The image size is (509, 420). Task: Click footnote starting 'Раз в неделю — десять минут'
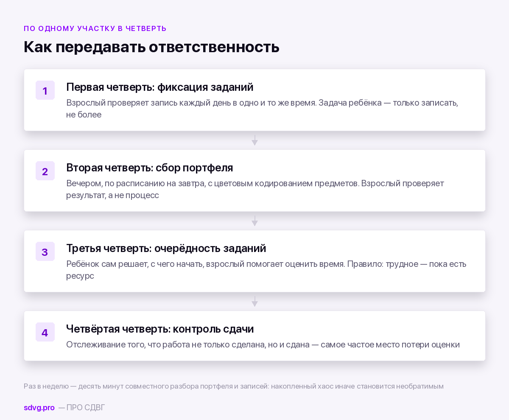pos(234,386)
